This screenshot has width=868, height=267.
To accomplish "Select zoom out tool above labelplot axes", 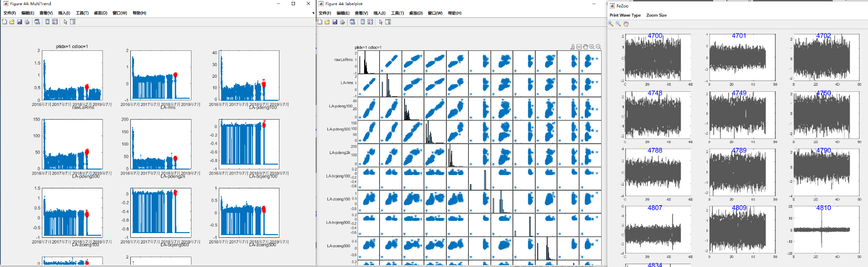I will click(598, 47).
